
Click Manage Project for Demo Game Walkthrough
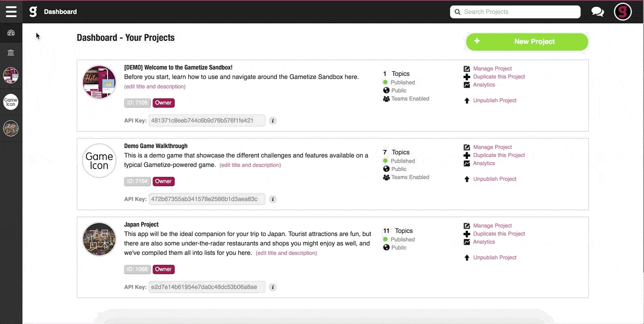click(492, 147)
